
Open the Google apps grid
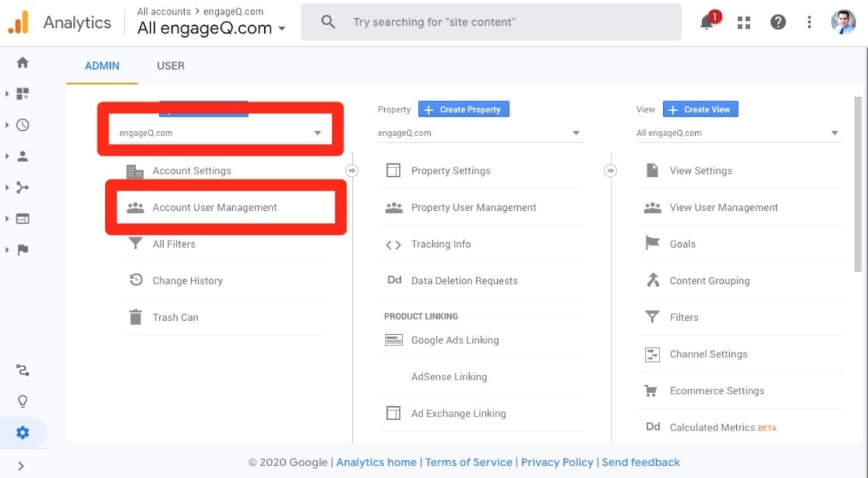pos(744,22)
